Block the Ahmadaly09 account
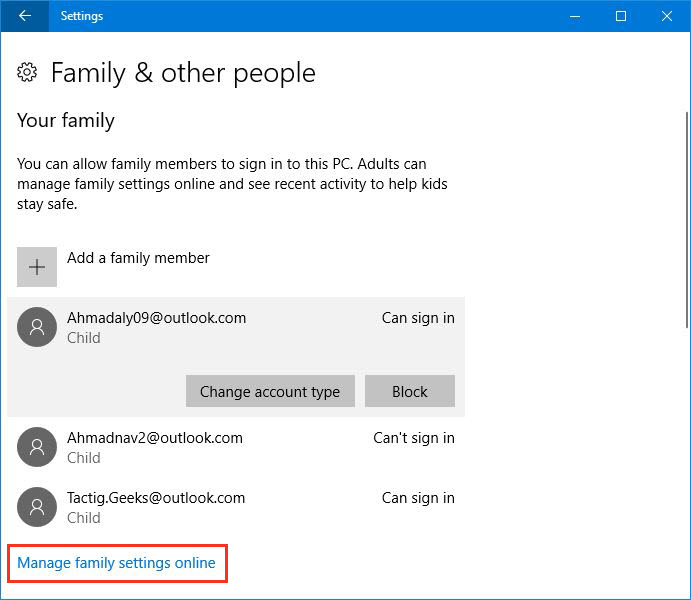 coord(409,391)
